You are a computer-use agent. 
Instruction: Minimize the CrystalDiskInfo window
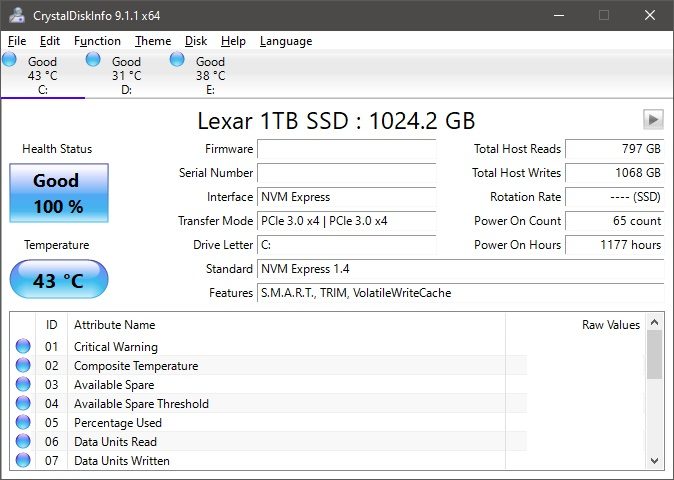tap(559, 15)
